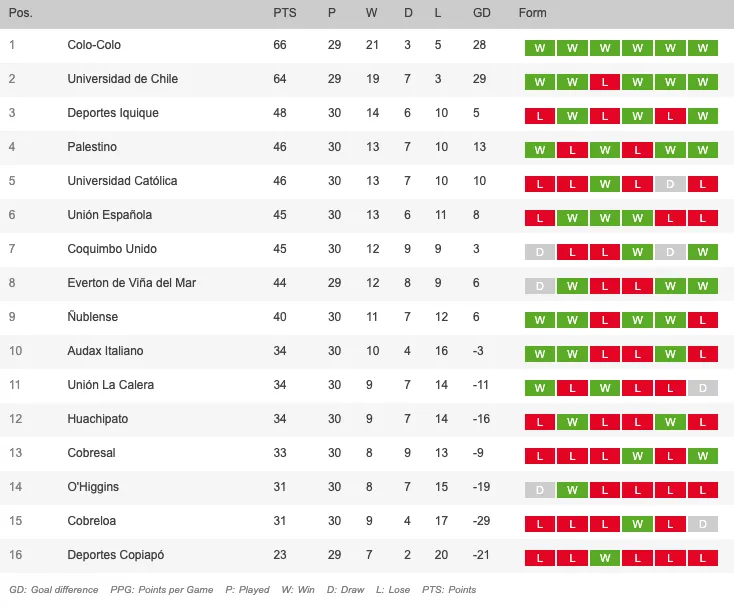Click the gray D badge in Cobreloa's form

coord(703,524)
